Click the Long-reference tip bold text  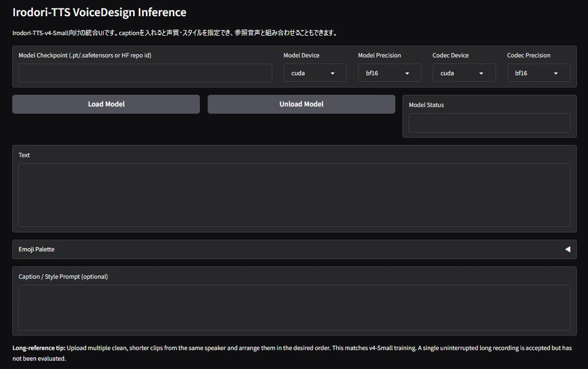tap(39, 348)
